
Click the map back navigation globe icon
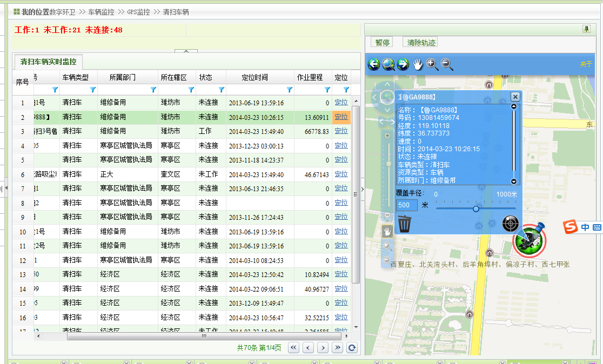374,64
